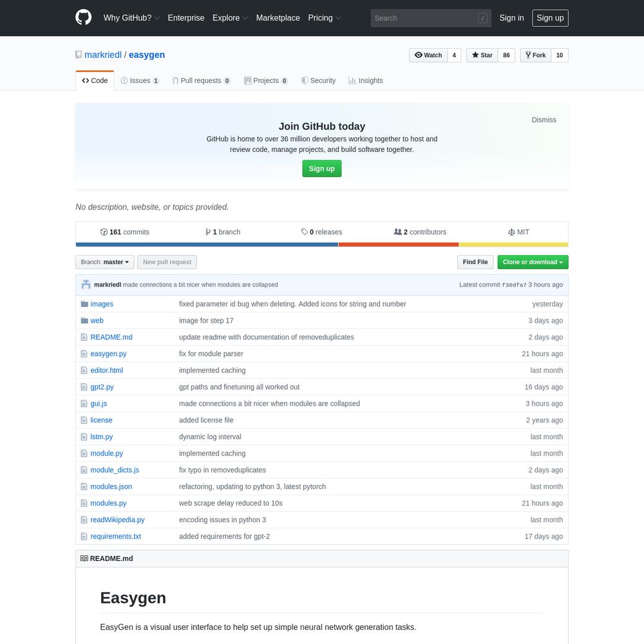Dismiss the Join GitHub banner

coord(544,120)
